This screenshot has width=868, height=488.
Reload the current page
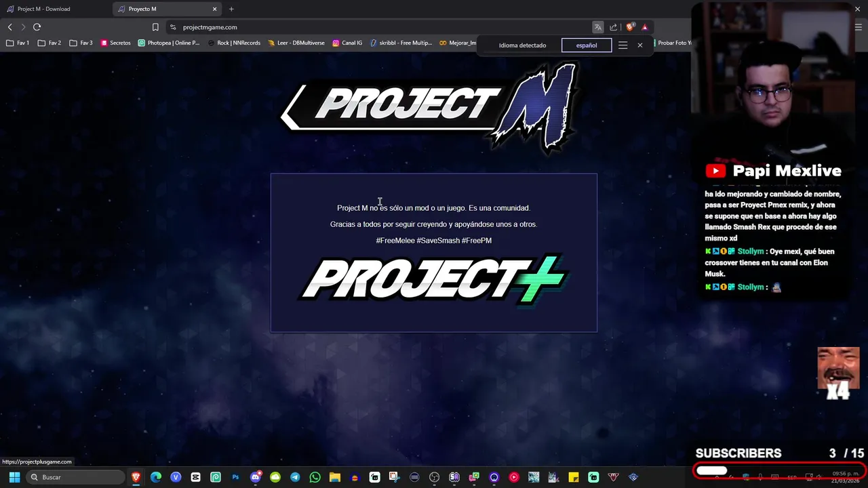(x=37, y=27)
